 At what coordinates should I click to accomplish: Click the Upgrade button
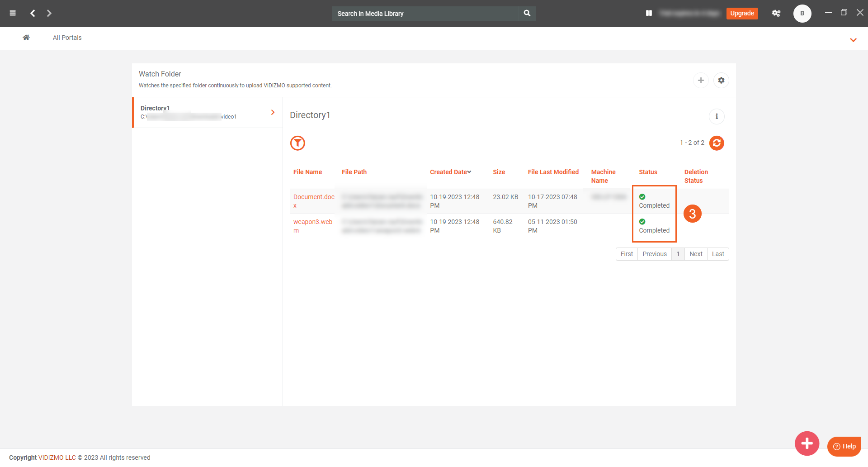(x=742, y=13)
